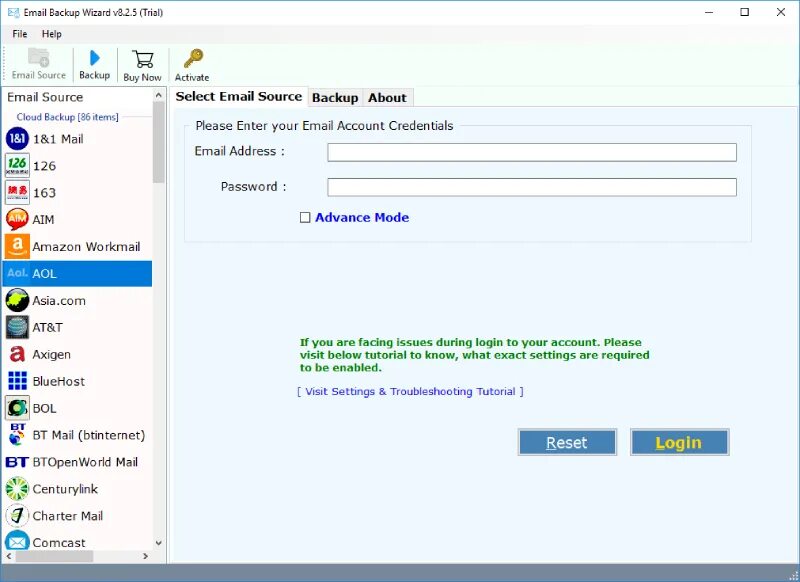Choose the 126 mail icon
Screen dimensions: 800x582
coord(17,165)
